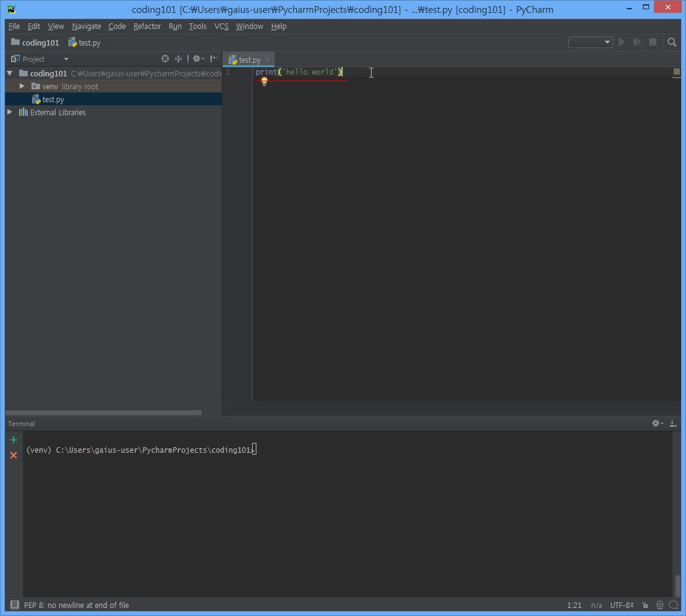
Task: Click the n/a line separator indicator
Action: click(x=596, y=605)
